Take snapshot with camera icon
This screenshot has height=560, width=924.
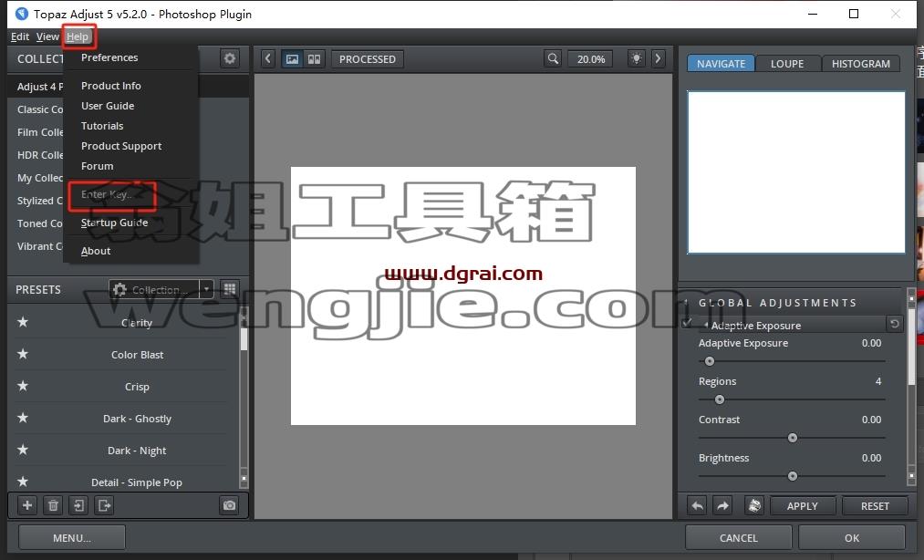click(x=229, y=505)
